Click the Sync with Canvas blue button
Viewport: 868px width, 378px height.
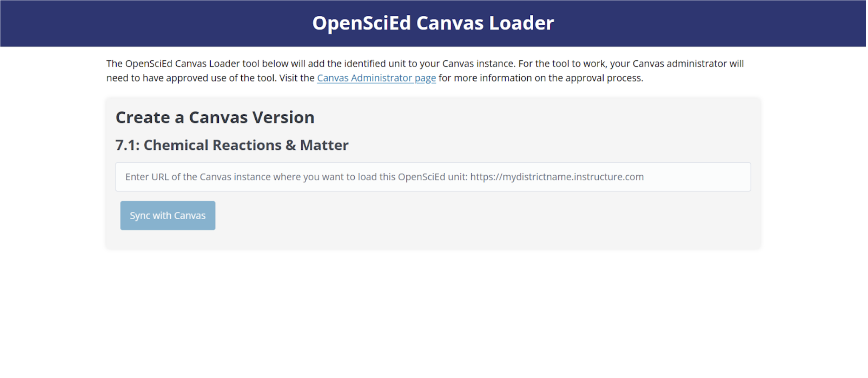[x=167, y=215]
